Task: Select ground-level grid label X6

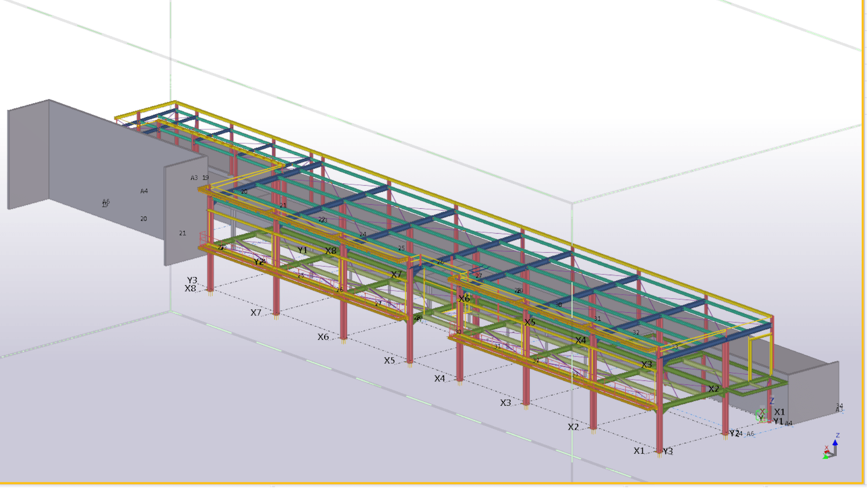Action: point(323,337)
